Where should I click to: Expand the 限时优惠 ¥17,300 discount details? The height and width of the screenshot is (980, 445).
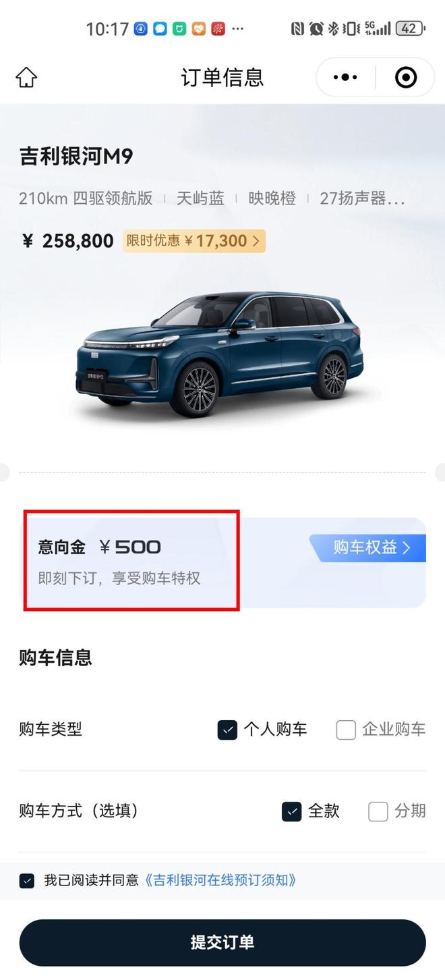194,241
